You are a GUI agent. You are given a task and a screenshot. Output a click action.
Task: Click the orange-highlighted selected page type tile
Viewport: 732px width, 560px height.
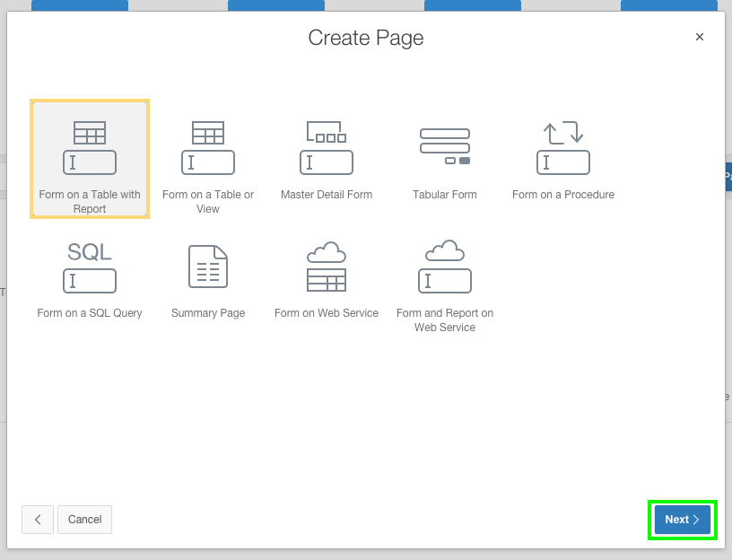(x=90, y=158)
